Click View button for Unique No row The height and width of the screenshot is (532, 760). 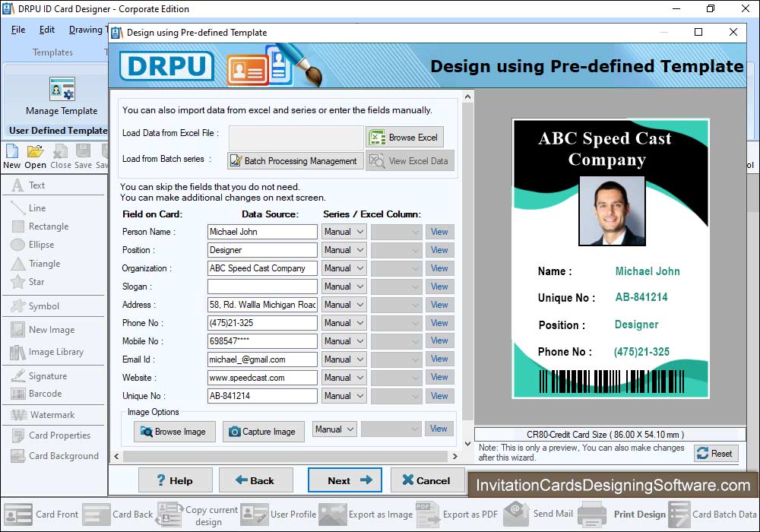click(439, 396)
